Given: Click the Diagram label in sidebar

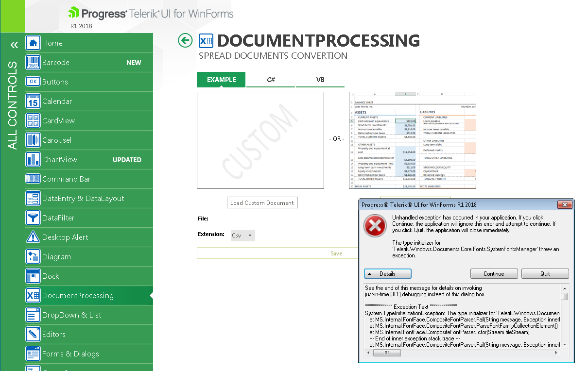Looking at the screenshot, I should [x=57, y=257].
